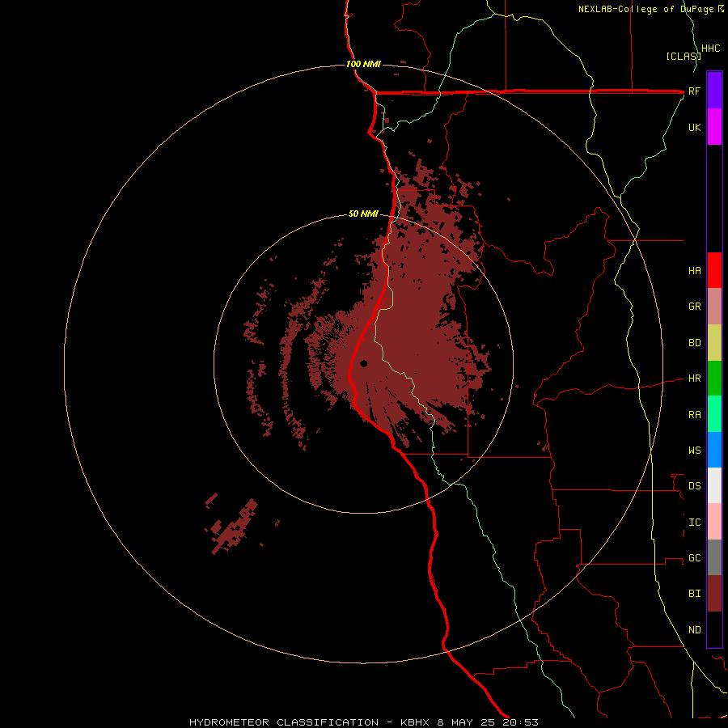Click the 'UK' legend label
728x728 pixels.
(x=694, y=127)
